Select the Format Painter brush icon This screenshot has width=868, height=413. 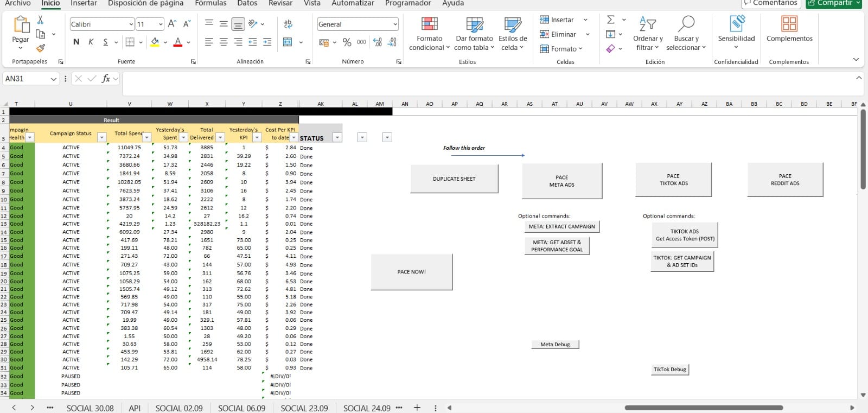pyautogui.click(x=40, y=48)
